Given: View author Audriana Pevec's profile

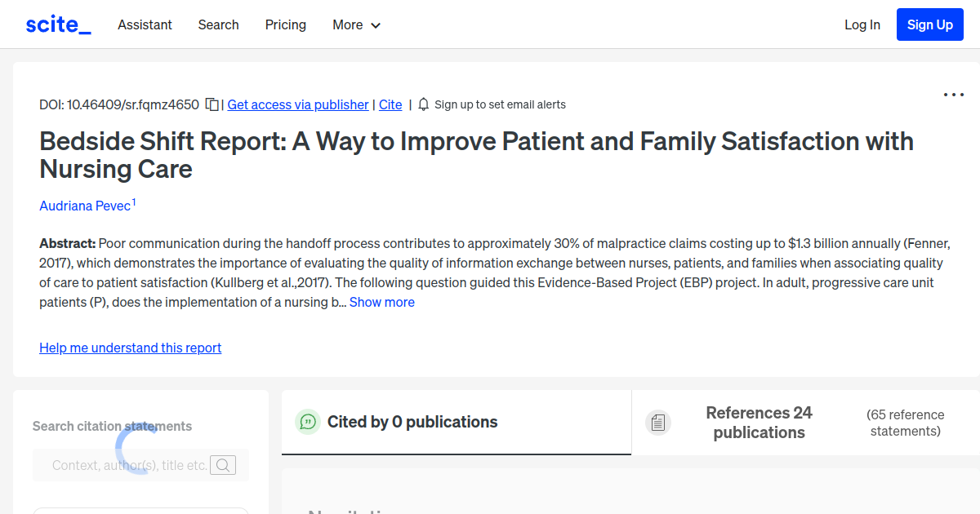Looking at the screenshot, I should 84,206.
